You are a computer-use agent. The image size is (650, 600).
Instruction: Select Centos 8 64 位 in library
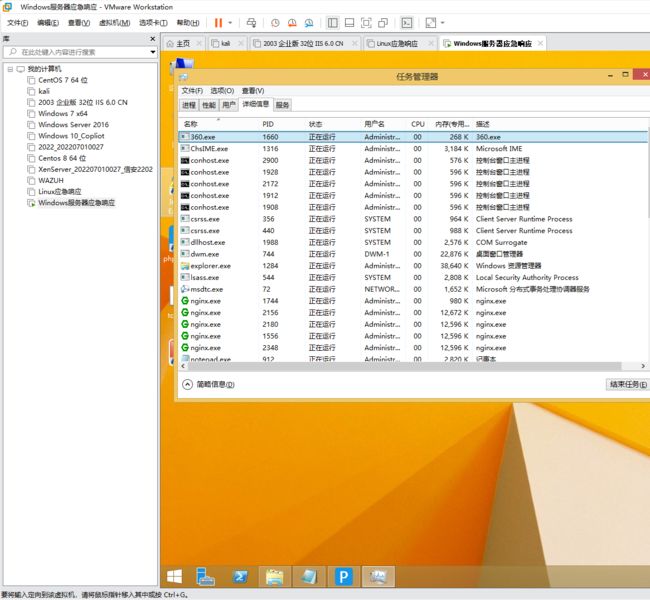click(62, 158)
